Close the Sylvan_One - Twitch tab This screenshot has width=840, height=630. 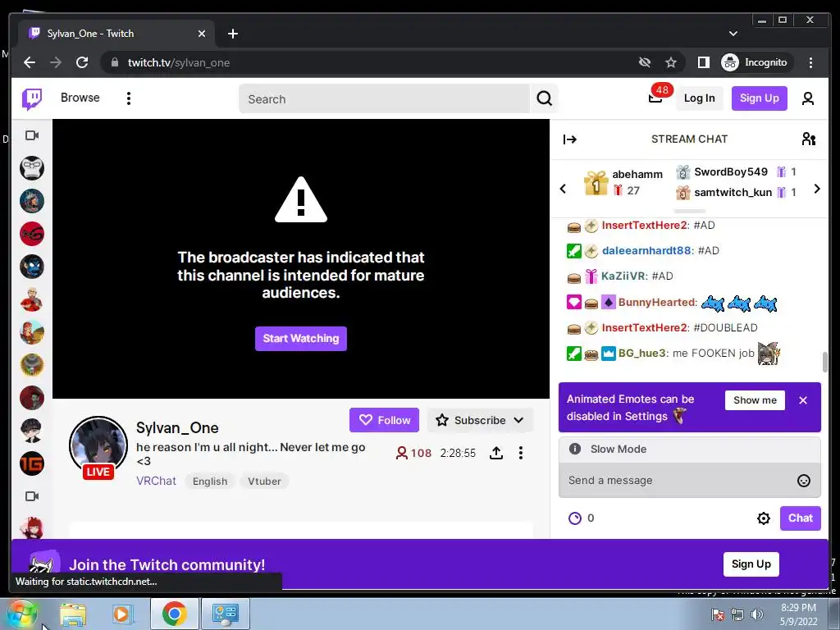coord(202,34)
